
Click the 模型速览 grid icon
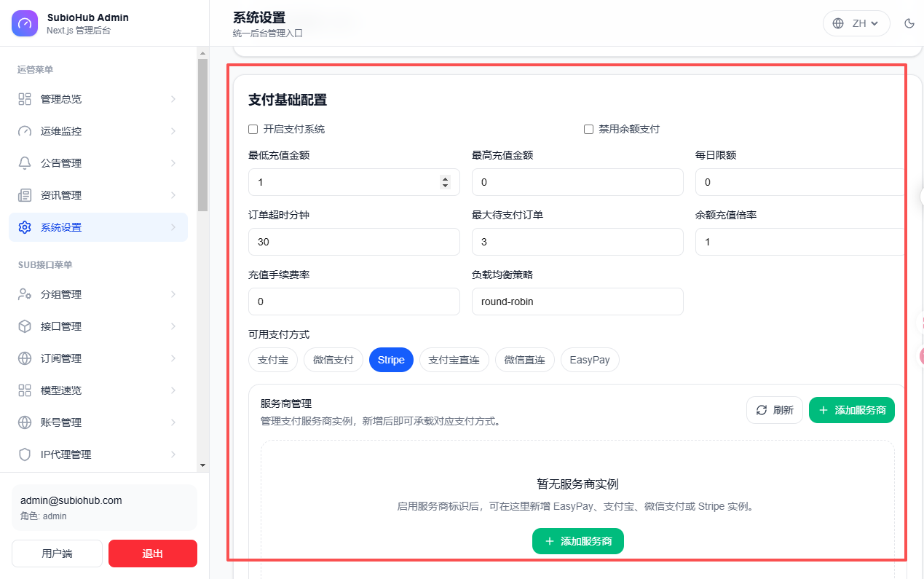click(25, 390)
